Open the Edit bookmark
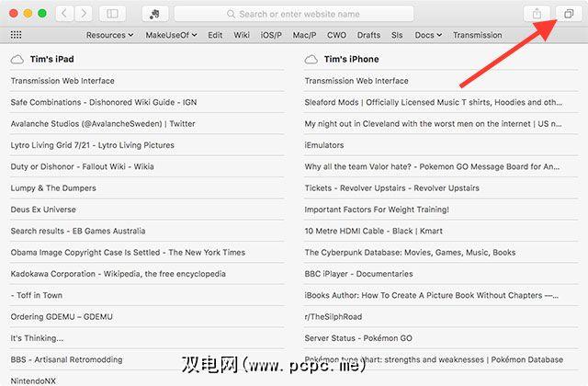The image size is (588, 386). 215,35
